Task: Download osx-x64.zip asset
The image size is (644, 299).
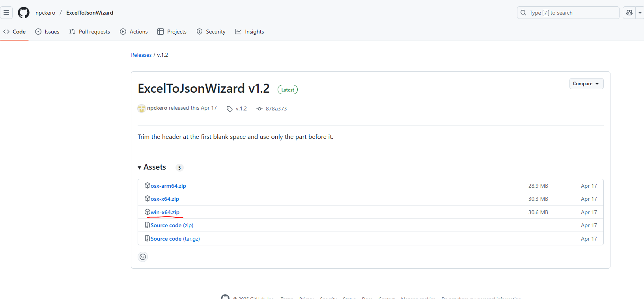Action: point(165,199)
